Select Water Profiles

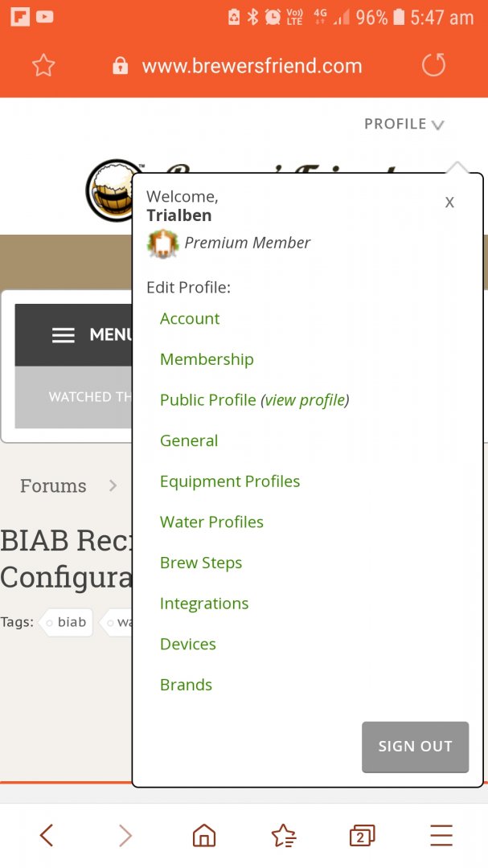tap(211, 522)
